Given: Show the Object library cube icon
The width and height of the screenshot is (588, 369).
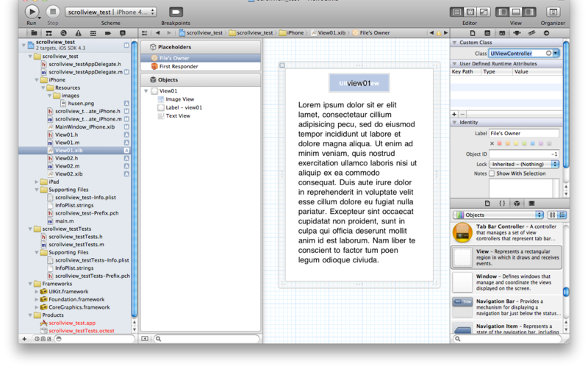Looking at the screenshot, I should (x=517, y=204).
